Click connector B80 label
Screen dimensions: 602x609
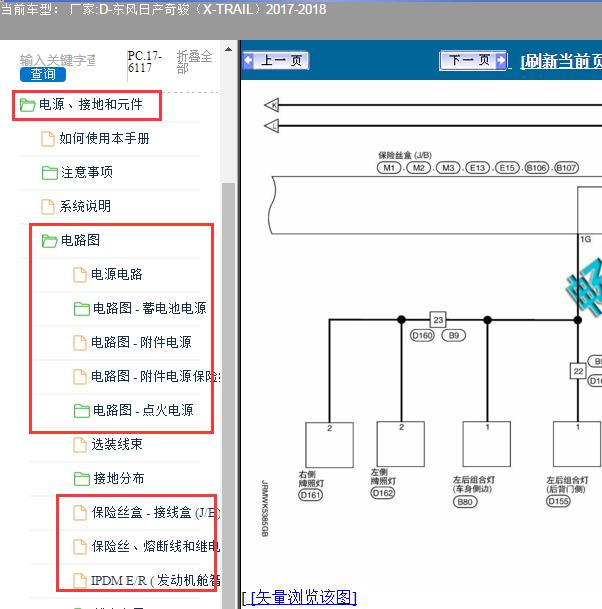(465, 502)
